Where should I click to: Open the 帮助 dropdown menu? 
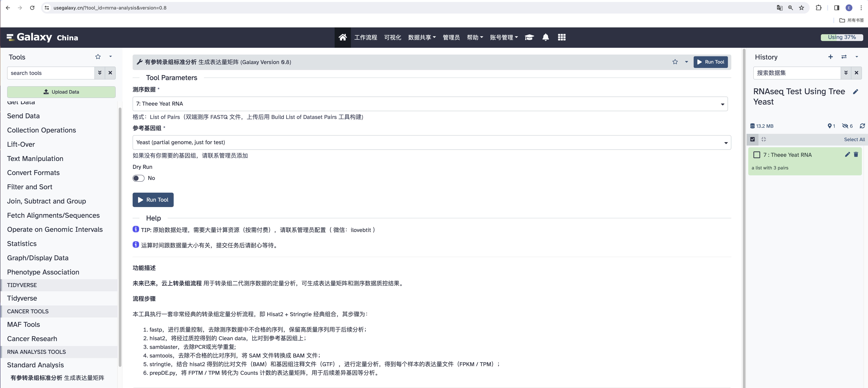[x=475, y=37]
